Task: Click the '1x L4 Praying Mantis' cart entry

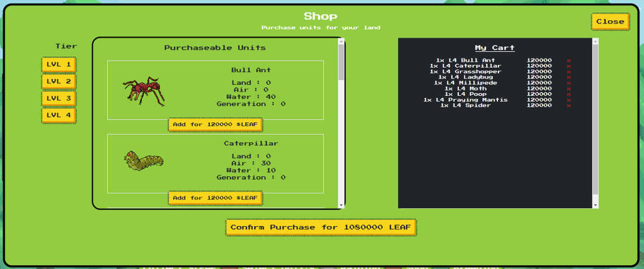Action: [465, 100]
